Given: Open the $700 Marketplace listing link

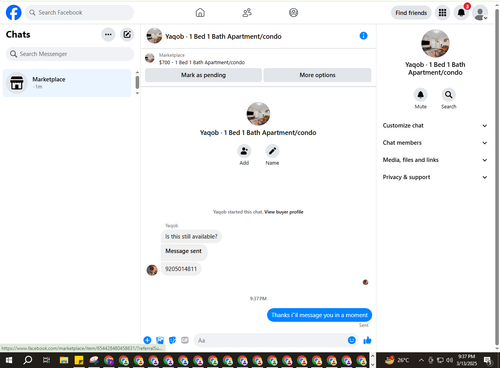Looking at the screenshot, I should [202, 62].
